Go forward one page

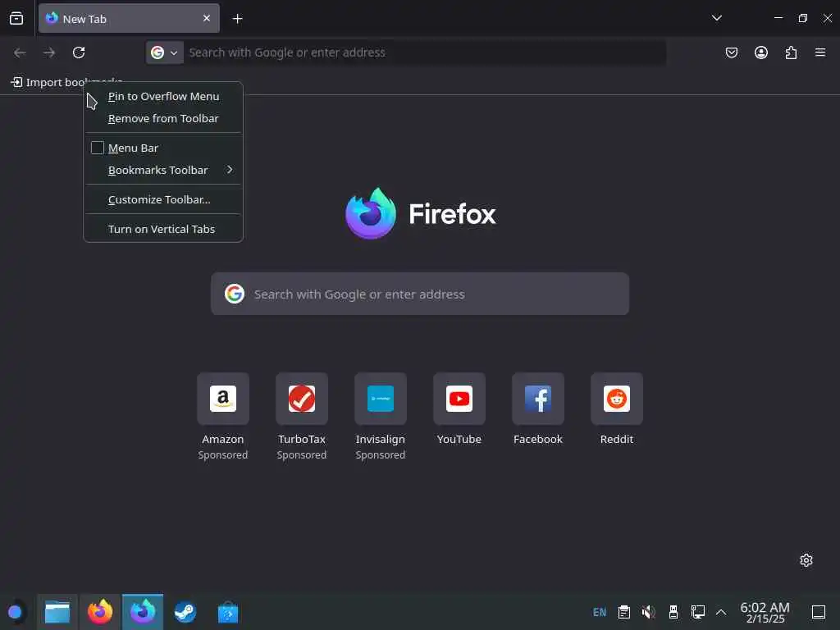point(49,52)
